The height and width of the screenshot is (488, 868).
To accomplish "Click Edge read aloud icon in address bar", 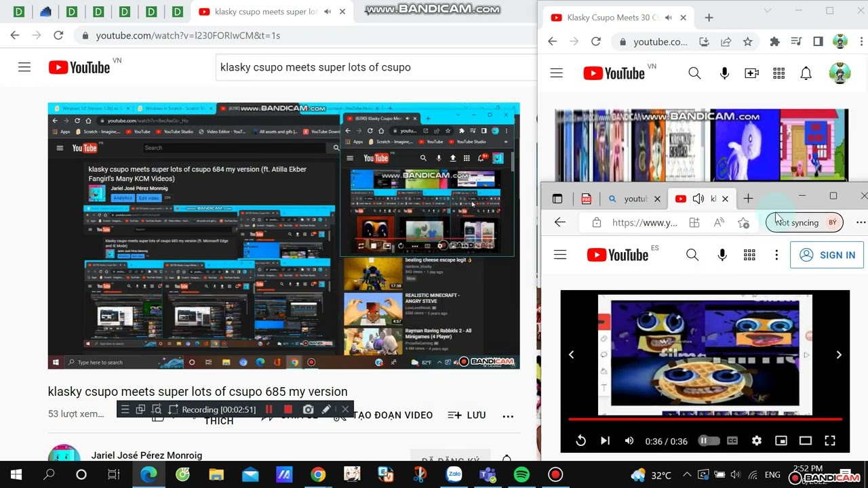I will pos(719,222).
